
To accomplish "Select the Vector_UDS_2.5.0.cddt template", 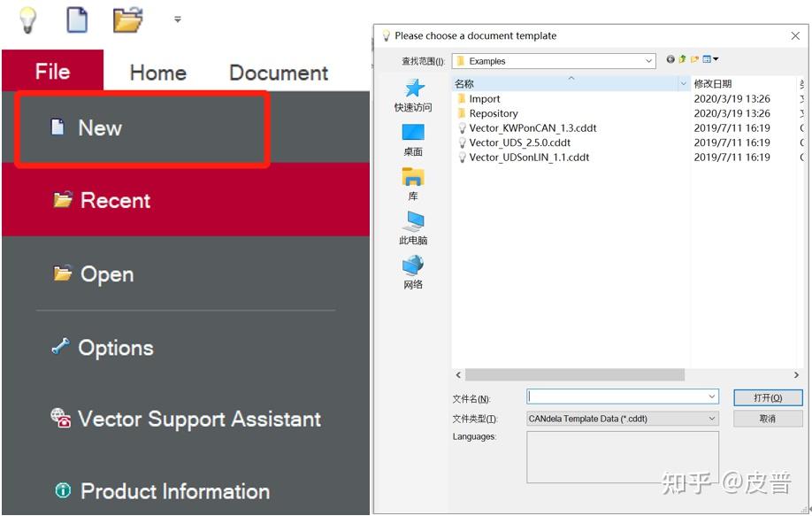I will [514, 142].
